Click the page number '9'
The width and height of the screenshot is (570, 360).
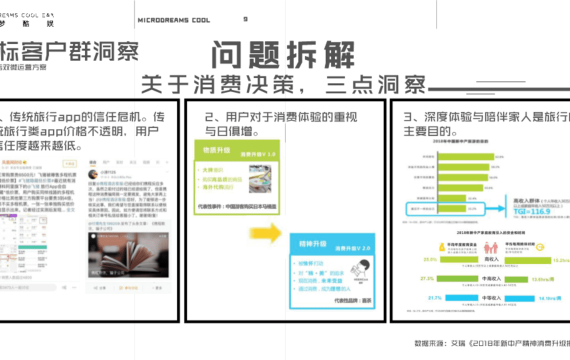pos(246,19)
